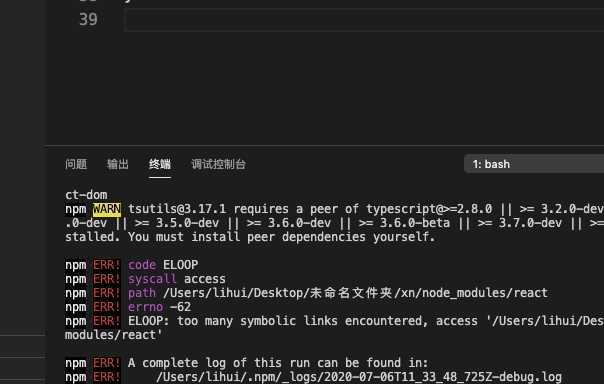The height and width of the screenshot is (384, 604).
Task: Click the purple "syscall" keyword
Action: click(x=152, y=279)
